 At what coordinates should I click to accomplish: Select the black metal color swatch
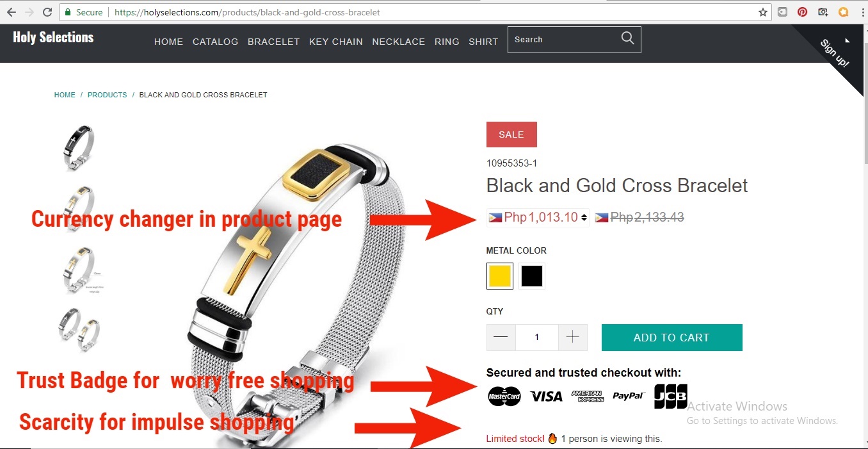[x=532, y=276]
